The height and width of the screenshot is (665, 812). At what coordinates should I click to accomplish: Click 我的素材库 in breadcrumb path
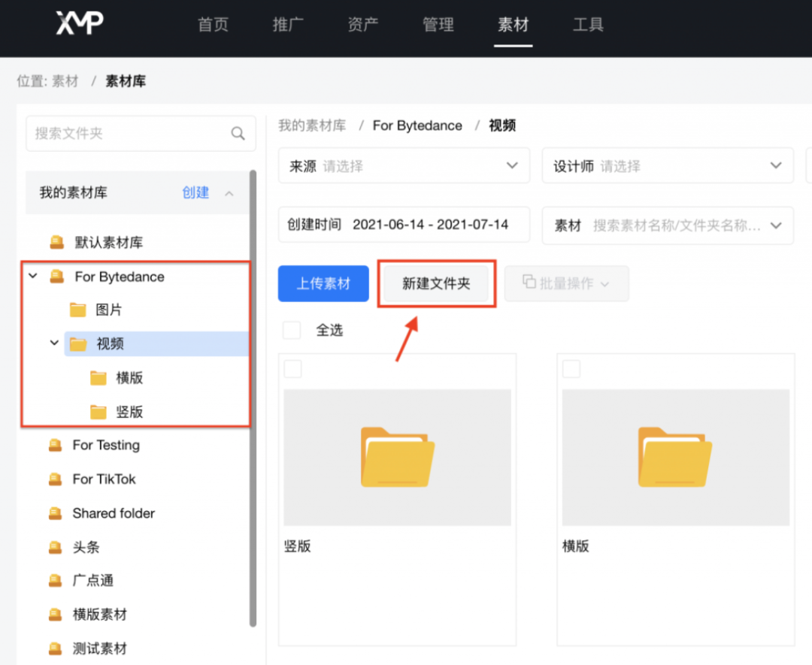click(312, 125)
